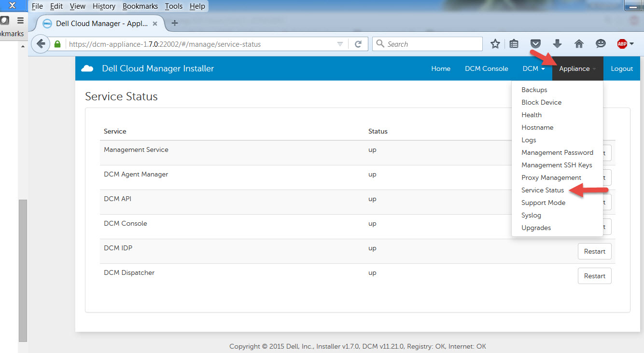The height and width of the screenshot is (353, 644).
Task: Toggle the Appliance dropdown menu
Action: [577, 68]
